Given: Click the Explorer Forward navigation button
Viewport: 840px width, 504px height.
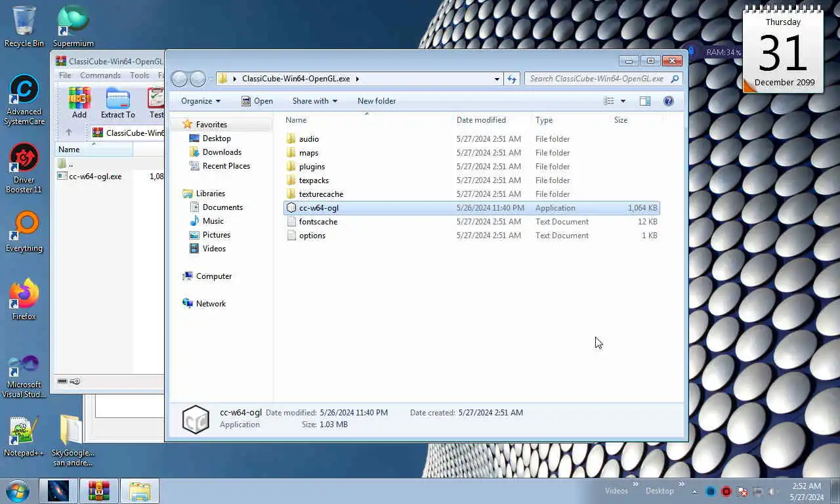Looking at the screenshot, I should coord(198,79).
